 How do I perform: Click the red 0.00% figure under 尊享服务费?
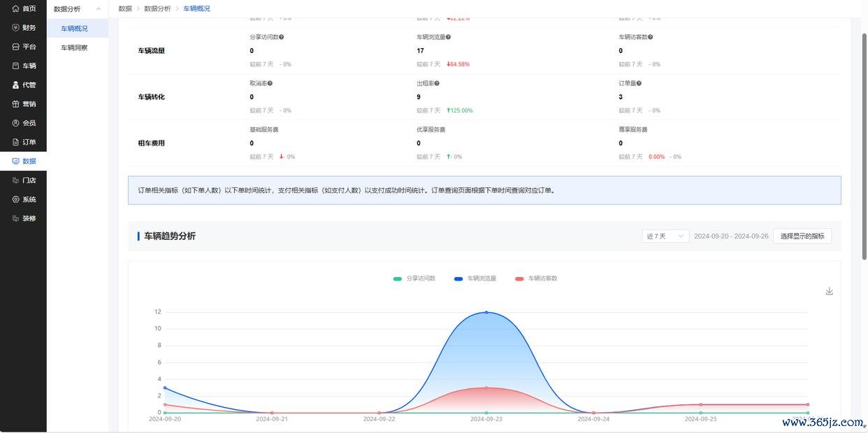pyautogui.click(x=657, y=157)
